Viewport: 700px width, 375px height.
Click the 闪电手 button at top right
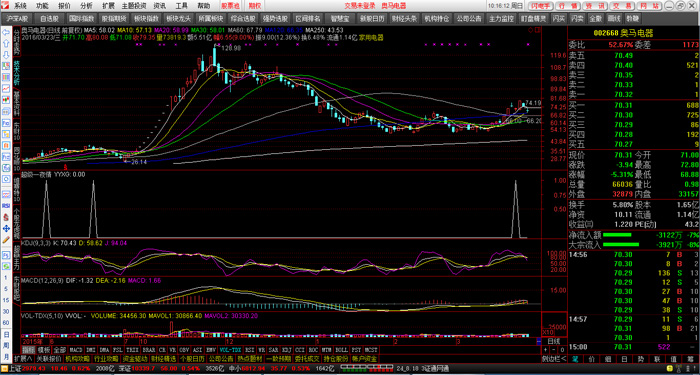pos(542,6)
